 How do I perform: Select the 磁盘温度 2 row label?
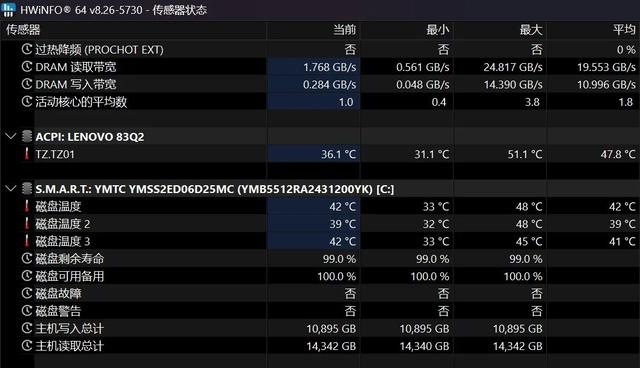(x=62, y=224)
